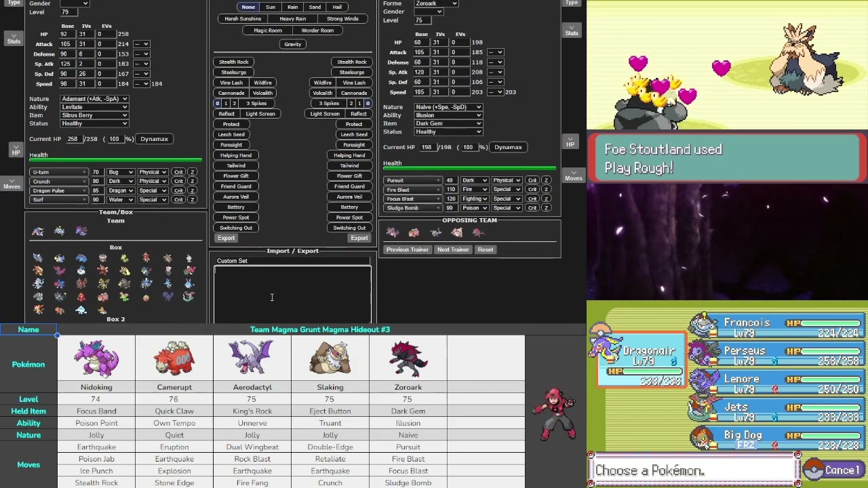Select Zoroark sprite in Opposing Team row
The width and height of the screenshot is (868, 488).
pos(479,232)
